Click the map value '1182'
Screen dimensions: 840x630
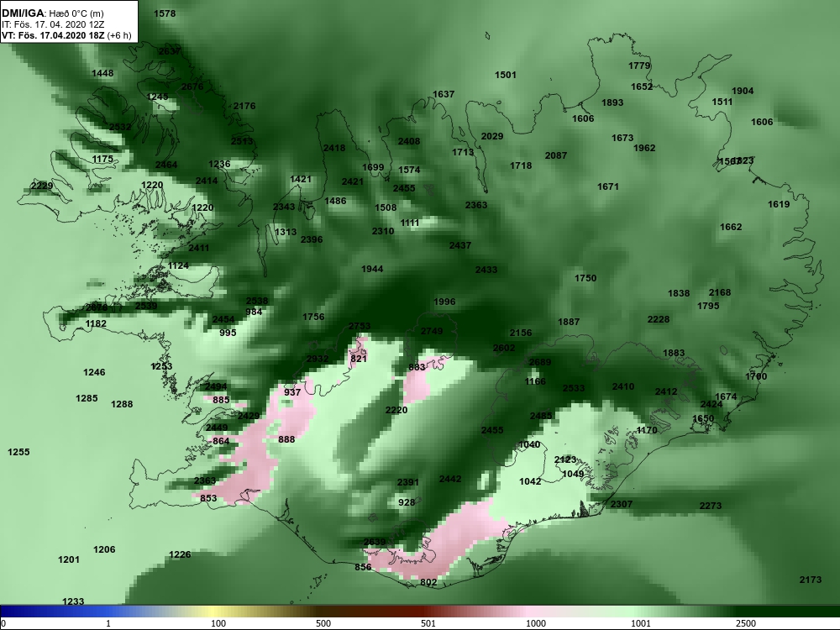[96, 323]
